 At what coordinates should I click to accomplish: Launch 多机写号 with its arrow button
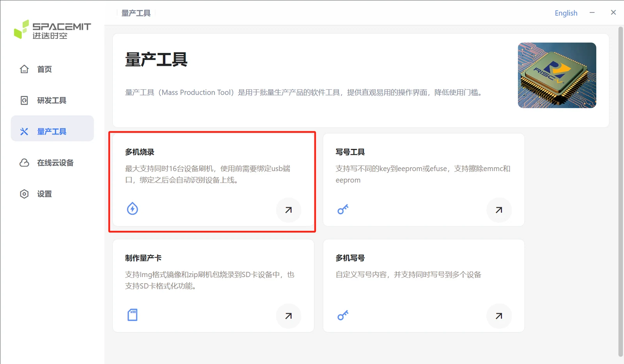click(x=499, y=316)
